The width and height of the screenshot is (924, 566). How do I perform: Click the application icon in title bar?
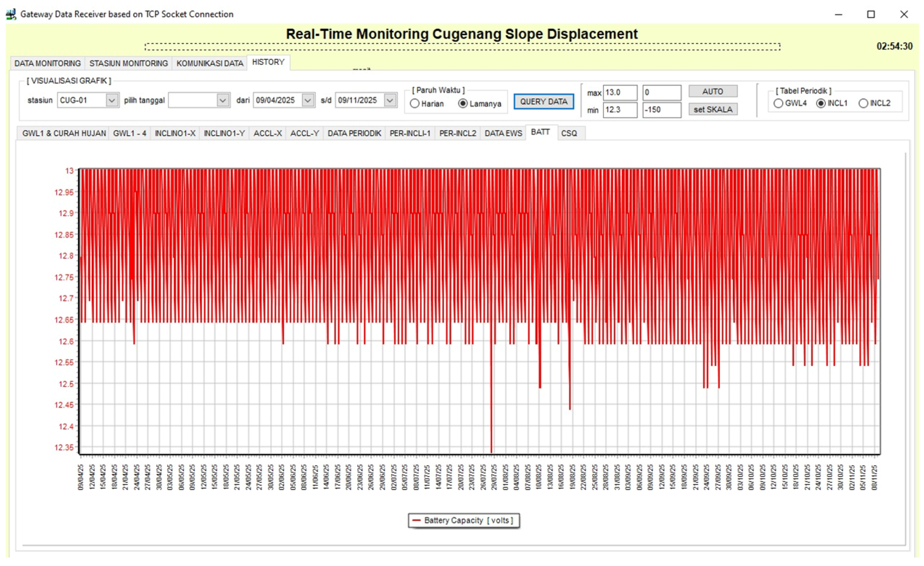[x=11, y=14]
